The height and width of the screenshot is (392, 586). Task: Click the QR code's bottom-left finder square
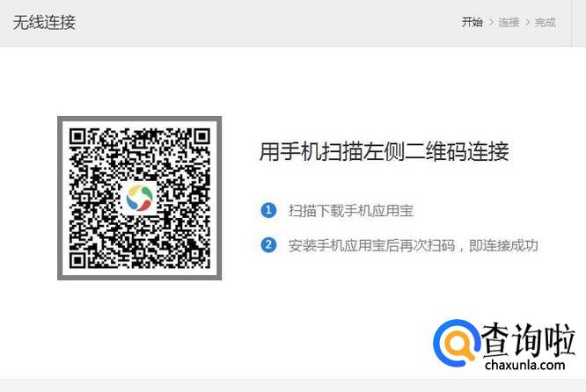(77, 260)
